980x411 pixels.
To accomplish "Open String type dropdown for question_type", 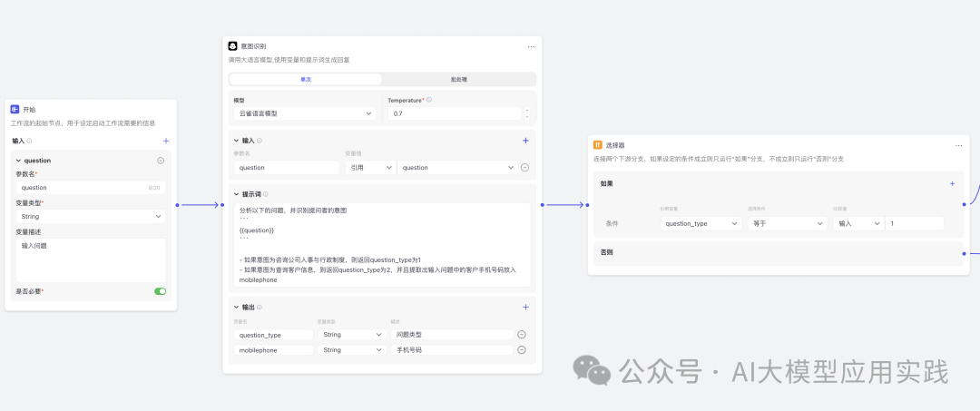I will click(352, 335).
